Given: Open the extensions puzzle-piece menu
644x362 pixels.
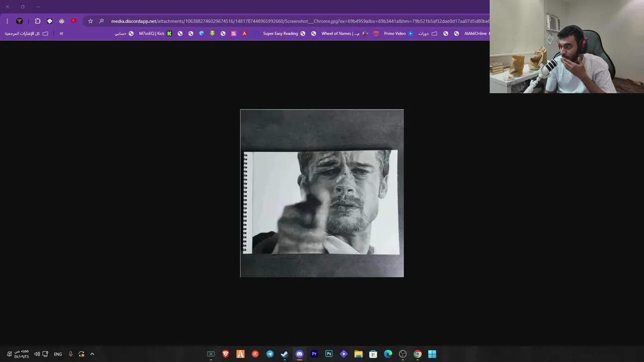Looking at the screenshot, I should (x=38, y=21).
